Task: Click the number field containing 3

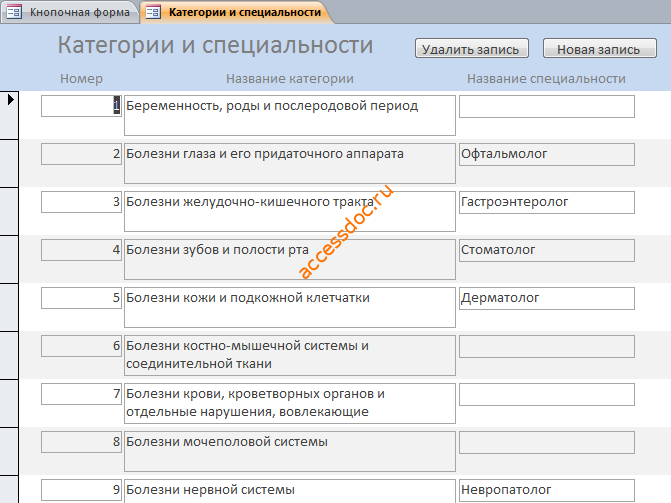Action: click(81, 202)
